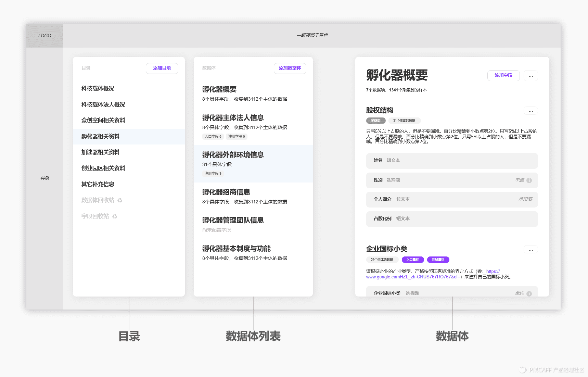The width and height of the screenshot is (588, 377).
Task: Click the 个人简介 long text field row
Action: tap(452, 199)
